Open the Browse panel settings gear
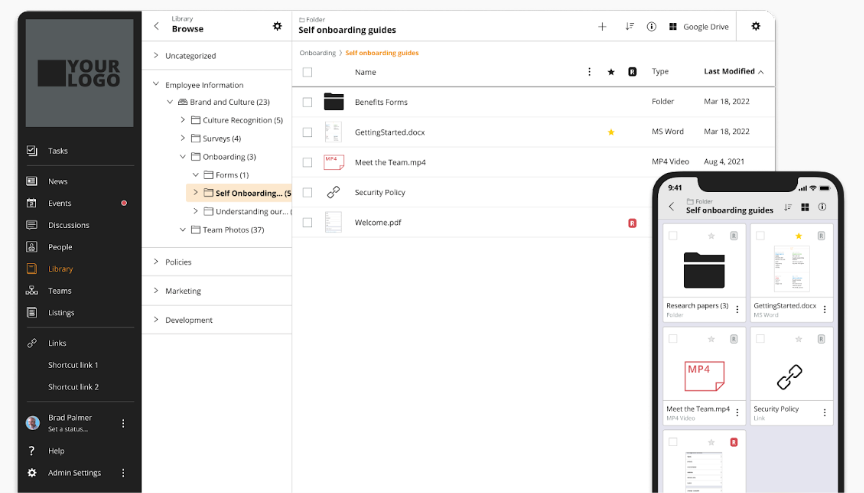The height and width of the screenshot is (493, 864). click(277, 26)
